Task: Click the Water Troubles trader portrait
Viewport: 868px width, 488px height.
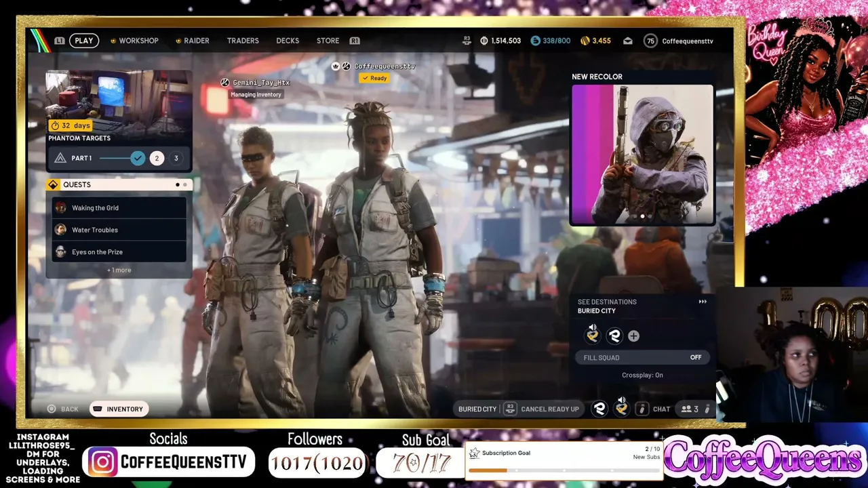Action: tap(61, 230)
